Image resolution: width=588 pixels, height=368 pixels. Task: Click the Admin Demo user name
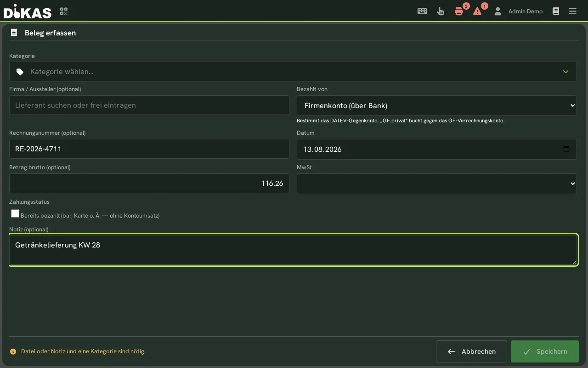[x=526, y=11]
